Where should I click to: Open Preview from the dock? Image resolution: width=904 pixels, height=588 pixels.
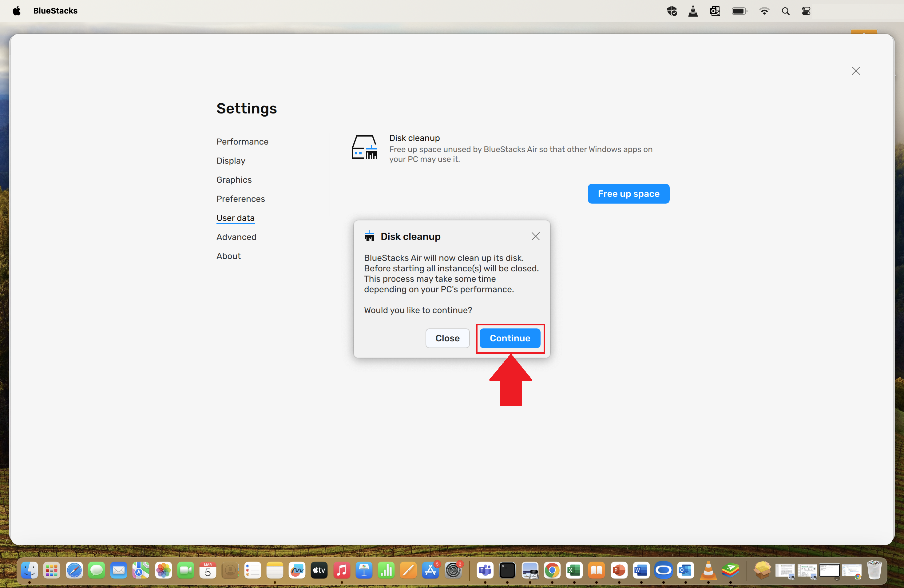tap(530, 570)
